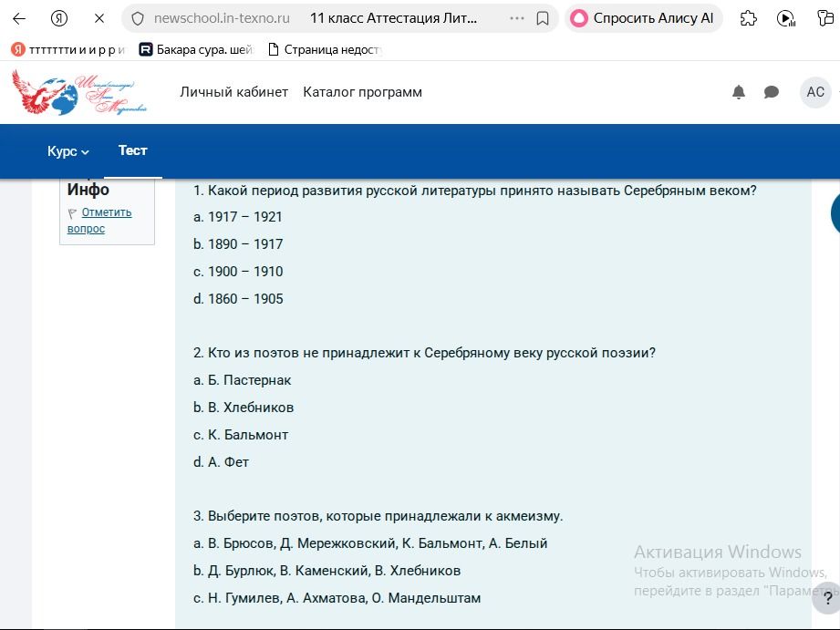
Task: Bookmark this page using the bookmark icon
Action: pyautogui.click(x=542, y=19)
